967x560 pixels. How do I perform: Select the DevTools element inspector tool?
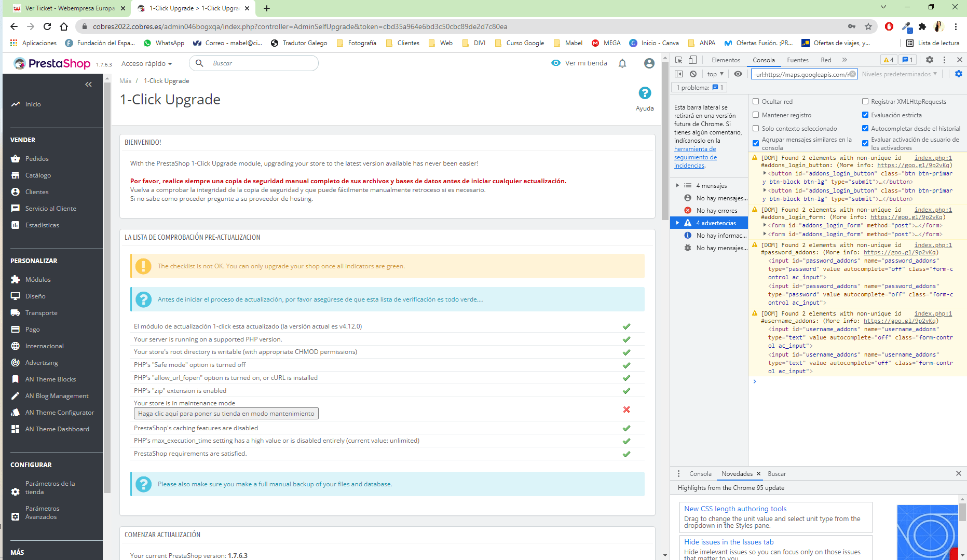679,60
